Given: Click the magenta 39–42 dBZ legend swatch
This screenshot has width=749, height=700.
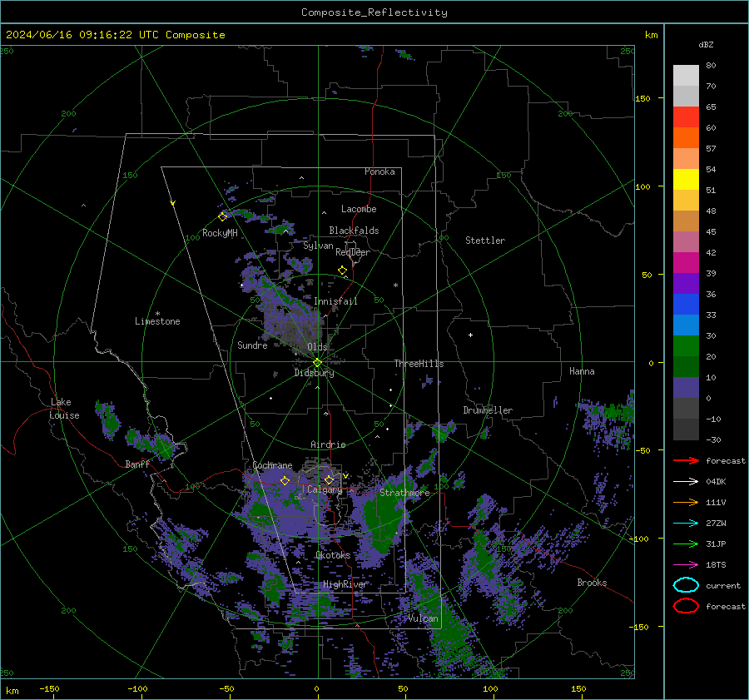Looking at the screenshot, I should (686, 262).
